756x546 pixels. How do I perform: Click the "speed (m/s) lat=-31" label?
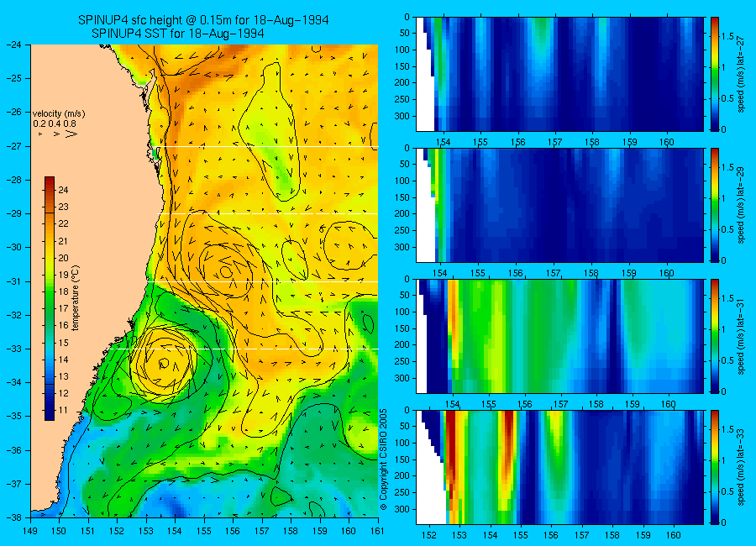pyautogui.click(x=742, y=336)
